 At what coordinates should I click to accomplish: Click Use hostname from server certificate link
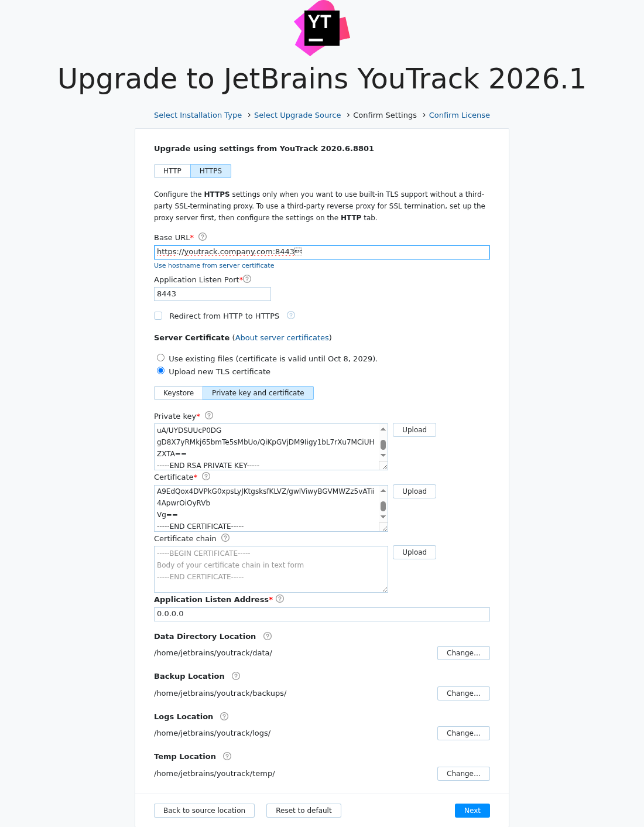tap(214, 265)
